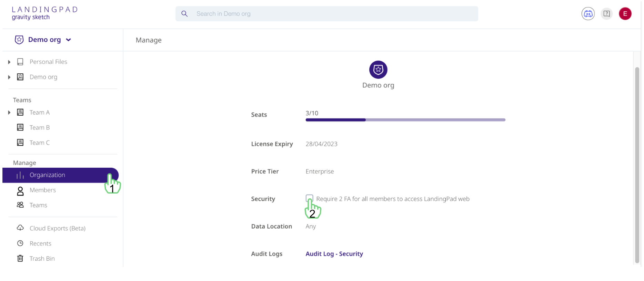Open the help question-mark icon
The width and height of the screenshot is (644, 281).
606,14
